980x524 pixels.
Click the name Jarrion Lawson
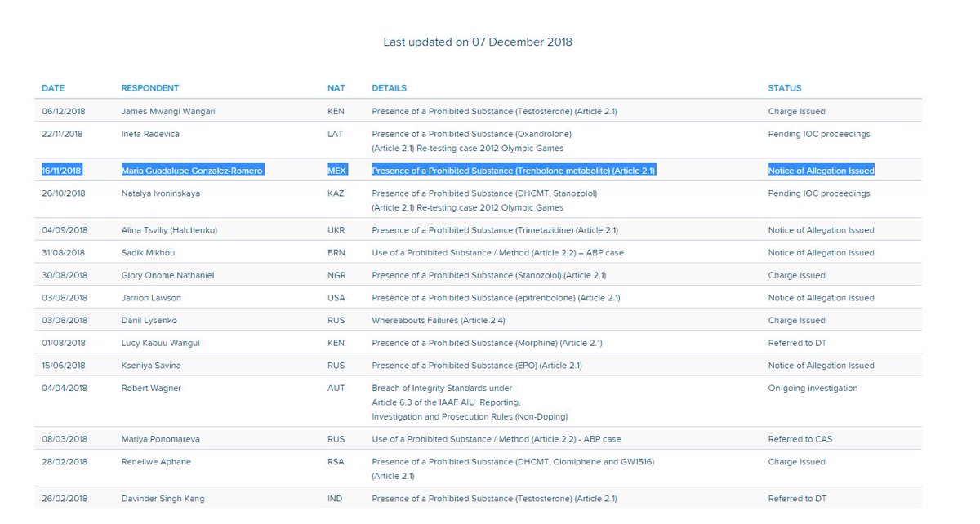click(151, 298)
